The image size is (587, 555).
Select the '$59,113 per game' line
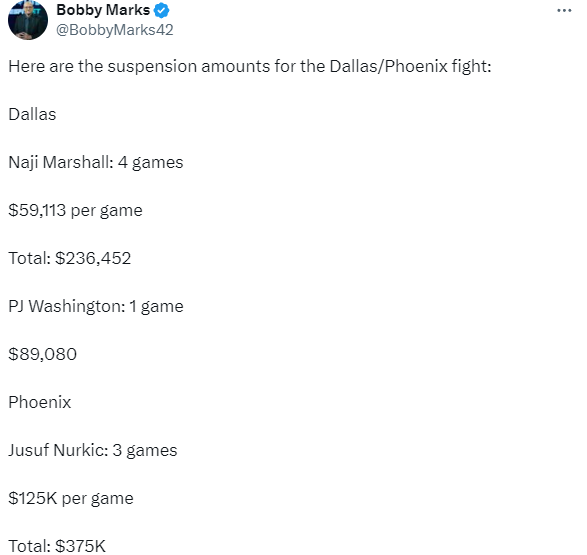(75, 210)
